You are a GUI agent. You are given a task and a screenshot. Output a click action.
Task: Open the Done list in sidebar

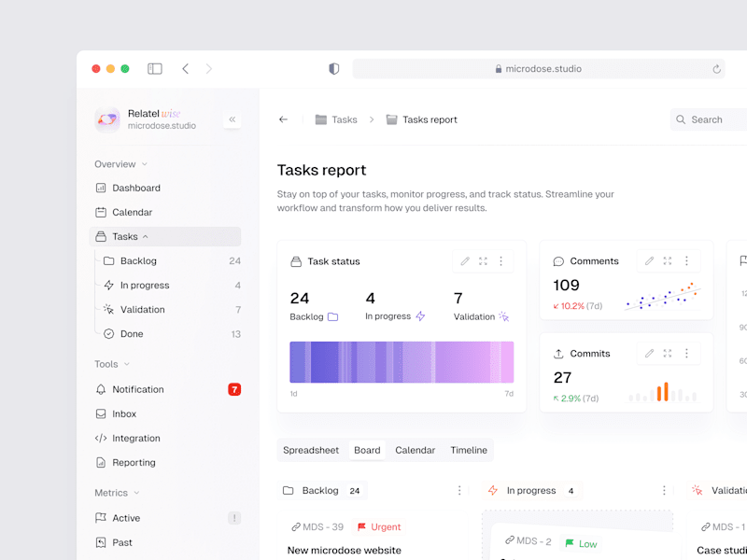(172, 334)
